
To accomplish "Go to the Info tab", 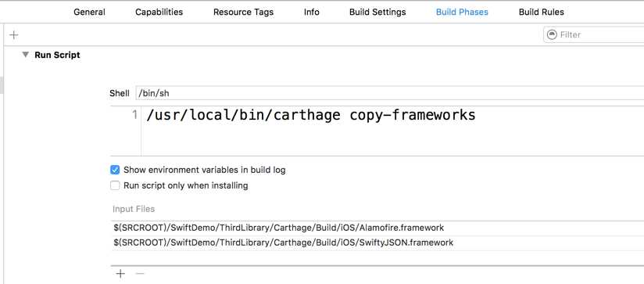I will (x=311, y=12).
